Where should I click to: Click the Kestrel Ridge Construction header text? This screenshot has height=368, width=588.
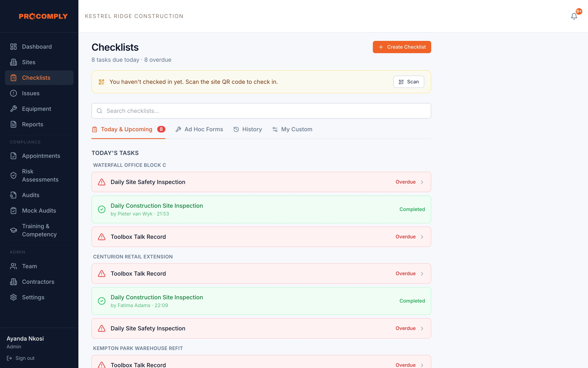[x=134, y=16]
